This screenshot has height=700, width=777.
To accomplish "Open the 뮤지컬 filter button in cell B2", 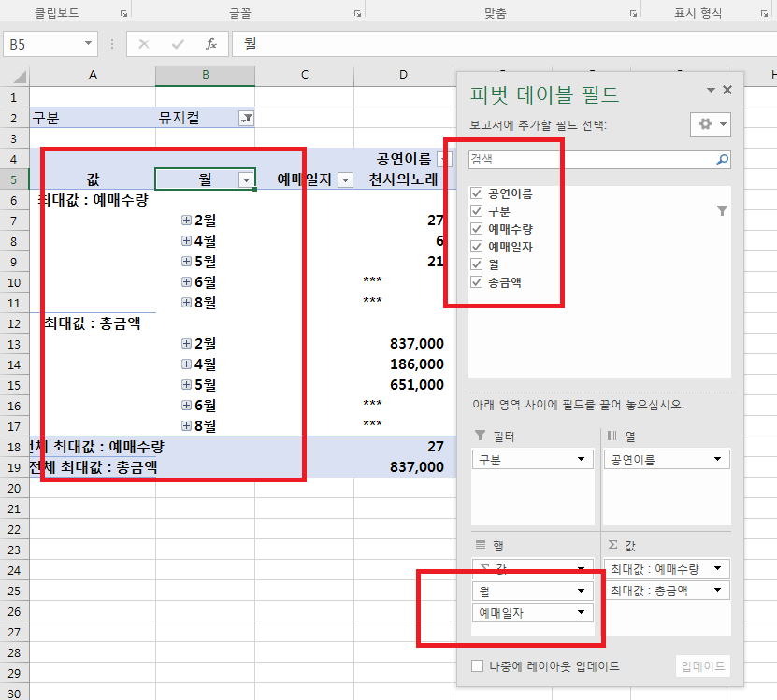I will [246, 118].
